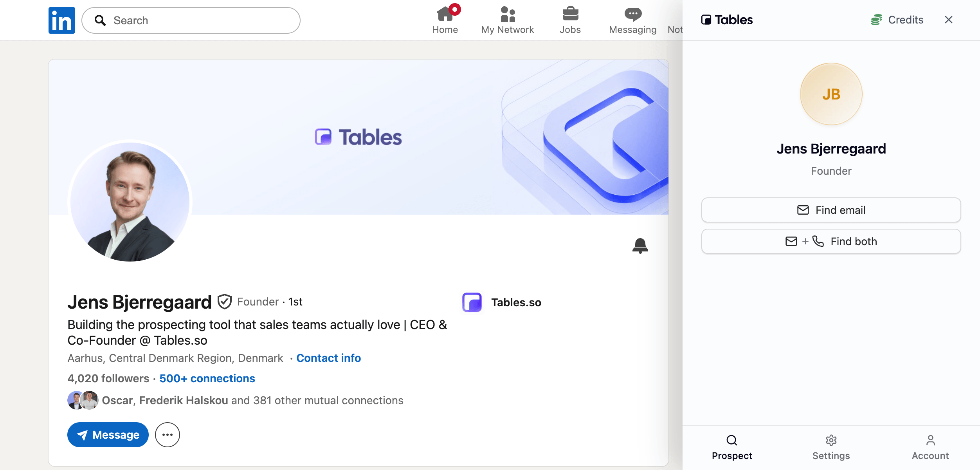Send a Message to Jens
The image size is (980, 470).
108,435
